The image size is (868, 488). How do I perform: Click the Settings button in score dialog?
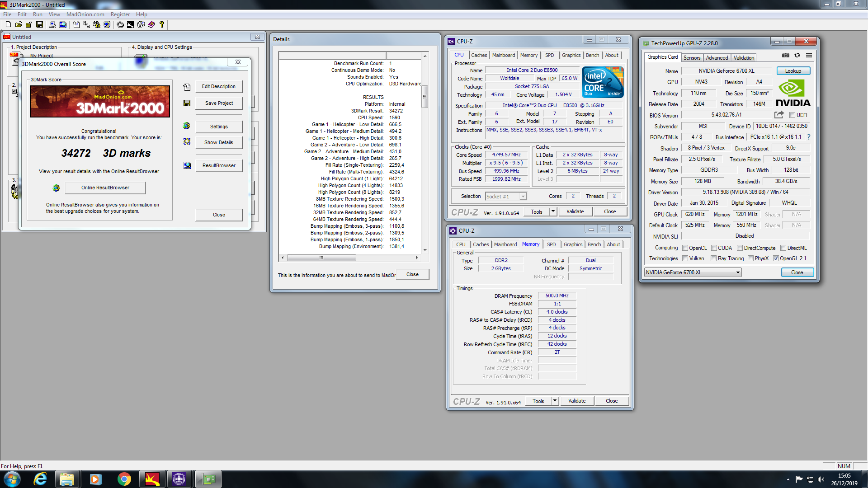click(219, 127)
